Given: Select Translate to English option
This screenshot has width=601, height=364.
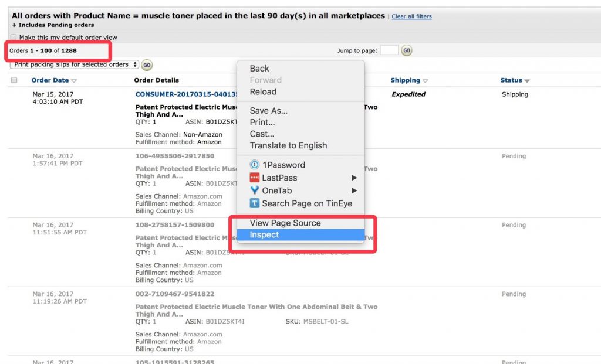Looking at the screenshot, I should [288, 145].
